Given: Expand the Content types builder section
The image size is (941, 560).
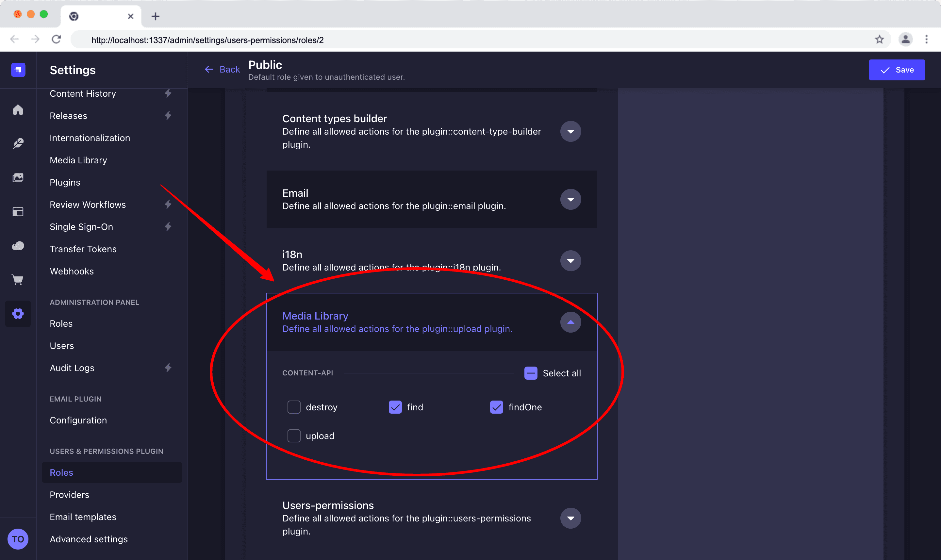Looking at the screenshot, I should click(570, 131).
